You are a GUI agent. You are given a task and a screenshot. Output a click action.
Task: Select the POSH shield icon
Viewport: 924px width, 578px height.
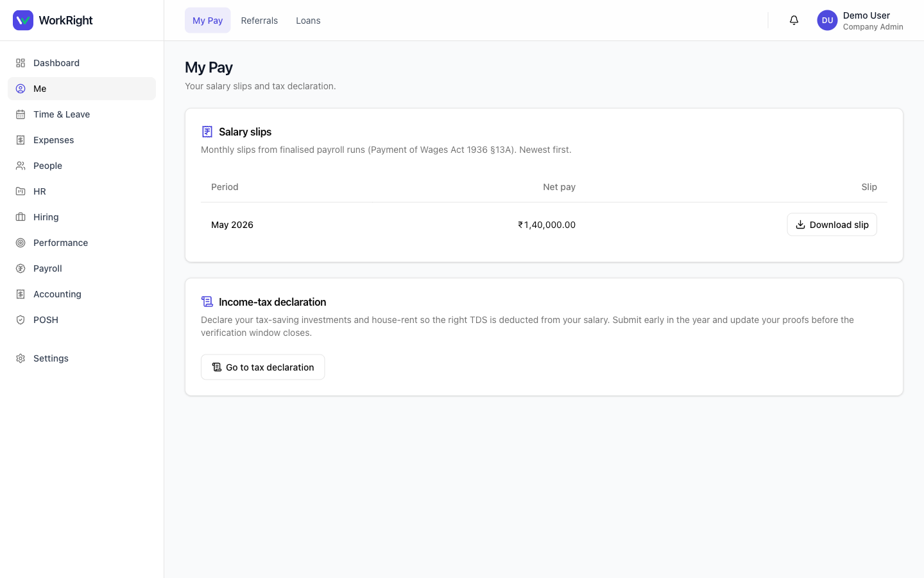pos(21,320)
